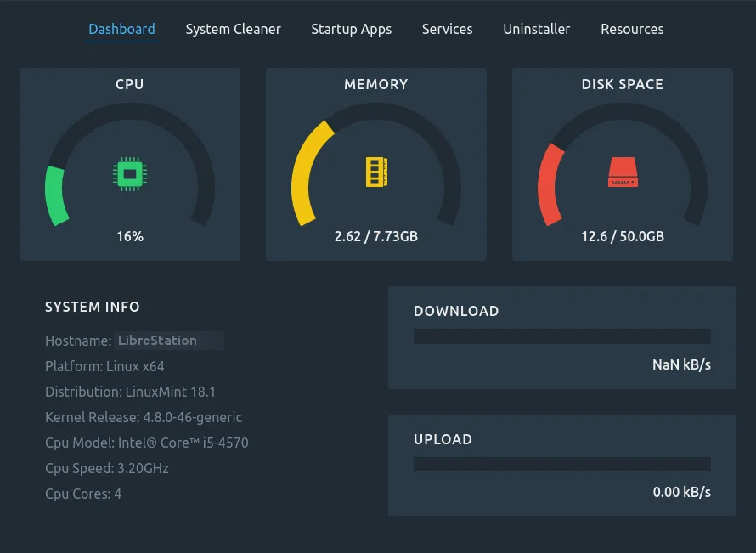Click the Kernel Release 4.8.0-46-generic line

tap(144, 418)
